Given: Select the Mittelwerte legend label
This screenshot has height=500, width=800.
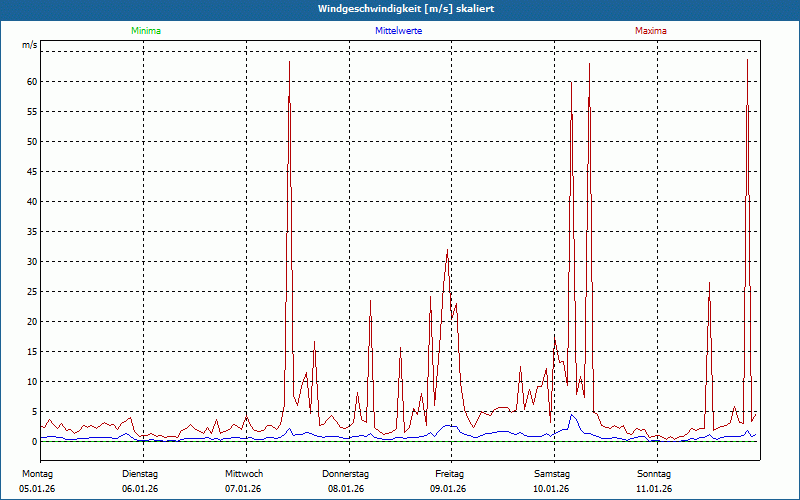Looking at the screenshot, I should coord(398,31).
